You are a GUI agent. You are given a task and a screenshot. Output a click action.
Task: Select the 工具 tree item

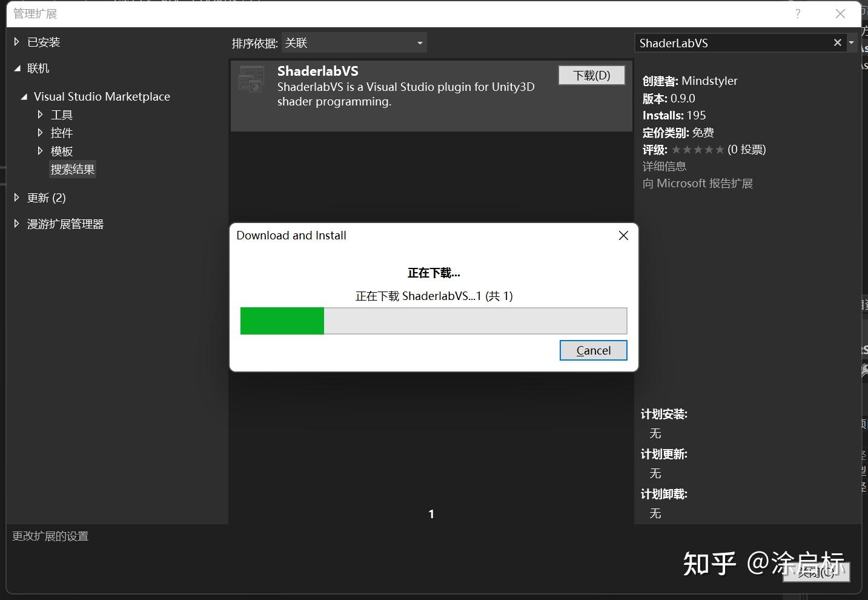coord(62,115)
